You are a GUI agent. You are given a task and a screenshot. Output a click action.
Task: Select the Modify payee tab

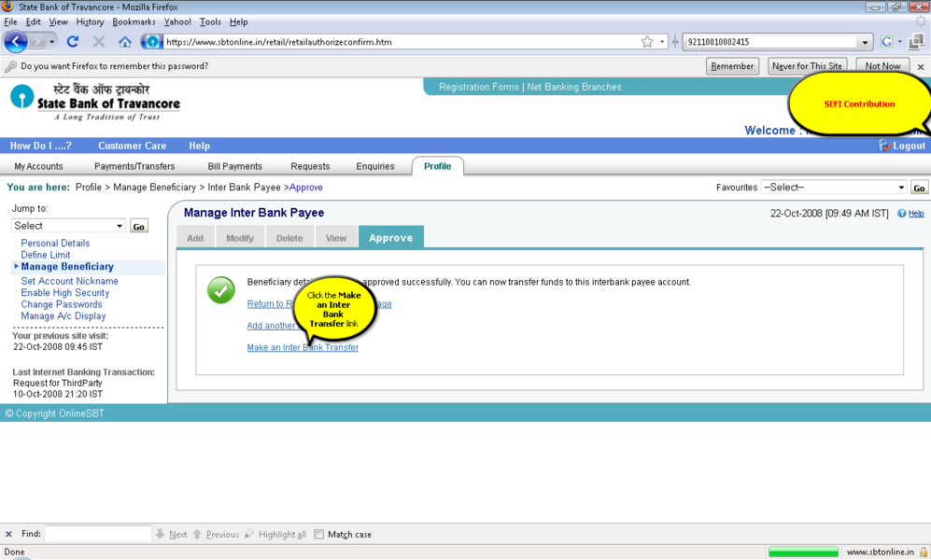(x=240, y=238)
